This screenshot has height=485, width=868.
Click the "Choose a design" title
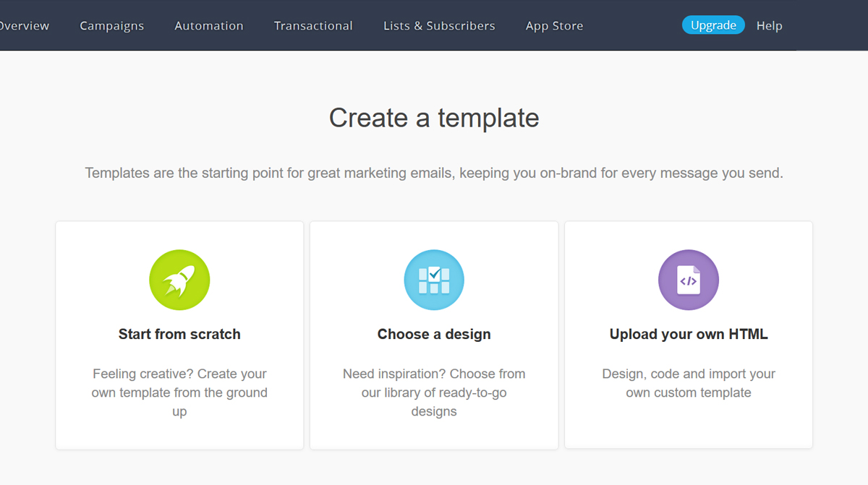(x=434, y=334)
